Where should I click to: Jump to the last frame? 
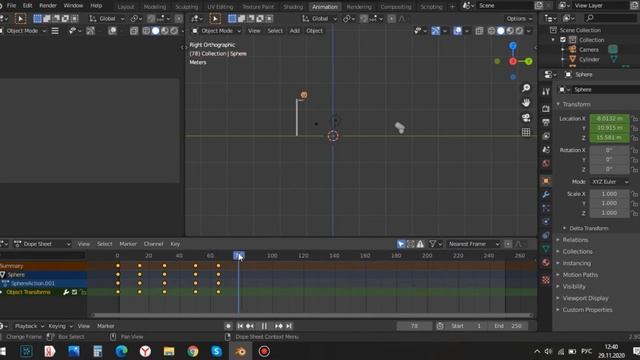(x=289, y=326)
